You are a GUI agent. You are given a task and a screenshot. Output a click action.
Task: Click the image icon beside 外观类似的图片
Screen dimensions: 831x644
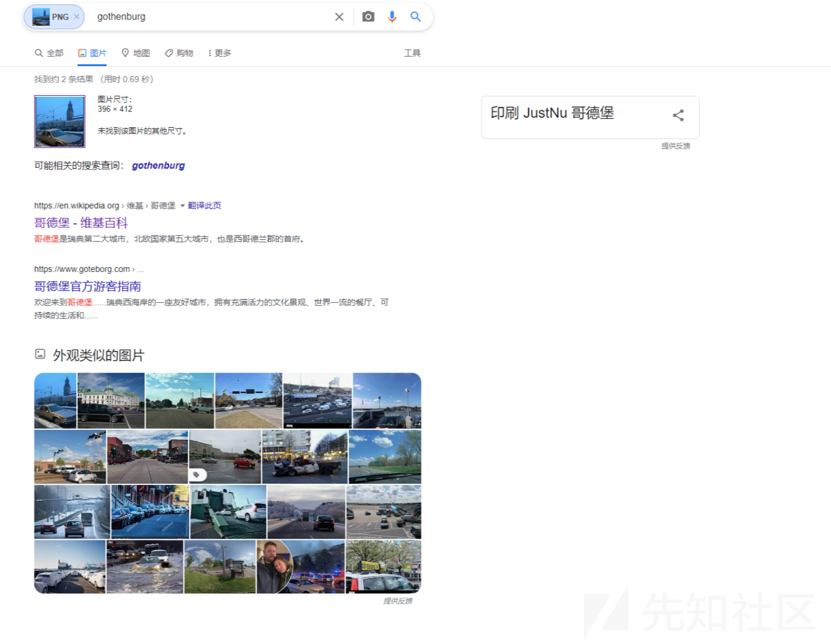[40, 354]
